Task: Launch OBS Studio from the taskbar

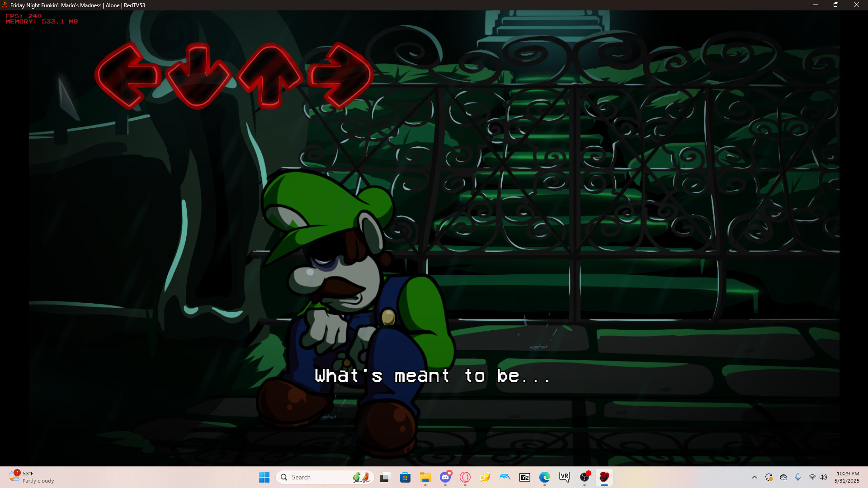Action: click(x=585, y=478)
